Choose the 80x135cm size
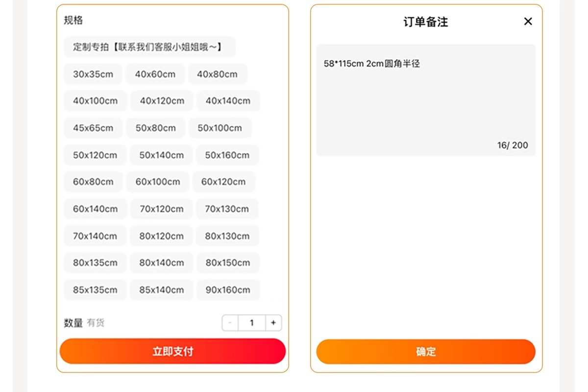This screenshot has width=588, height=392. [95, 263]
